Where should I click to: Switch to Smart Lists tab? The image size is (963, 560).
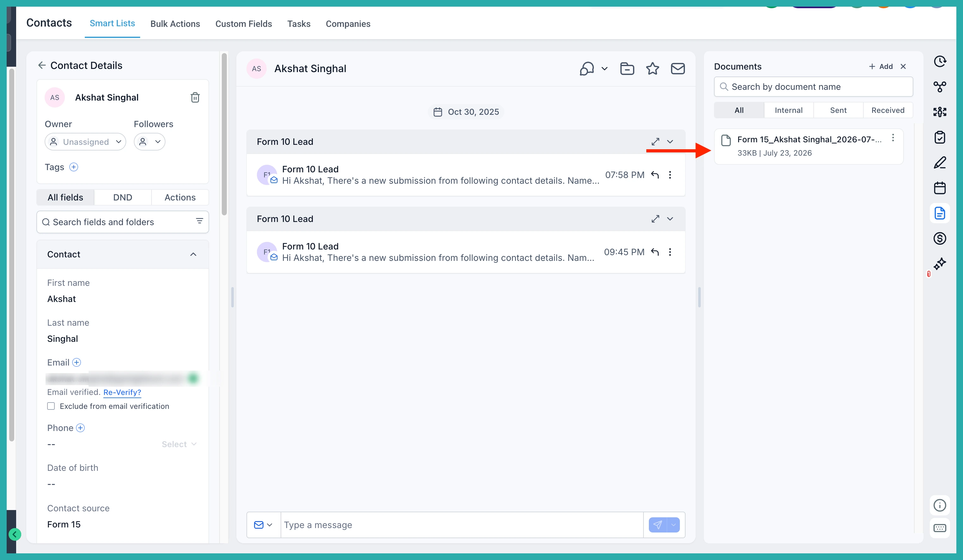[x=112, y=23]
